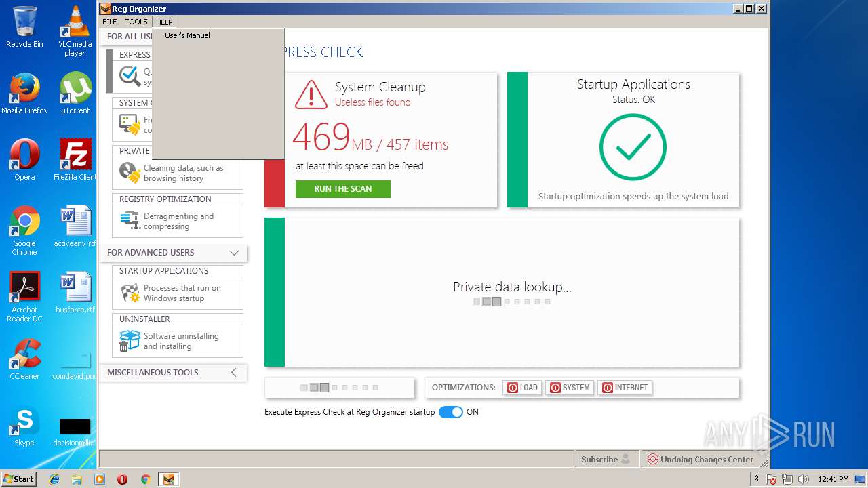Open Undoing Changes Center
This screenshot has width=868, height=488.
701,459
